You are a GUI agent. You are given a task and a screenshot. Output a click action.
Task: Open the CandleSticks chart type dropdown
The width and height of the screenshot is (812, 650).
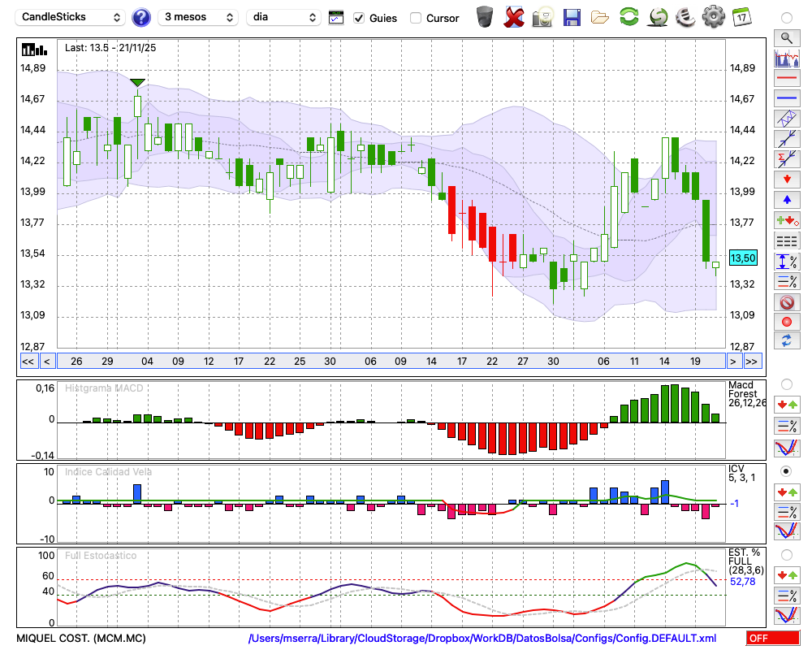(x=71, y=17)
